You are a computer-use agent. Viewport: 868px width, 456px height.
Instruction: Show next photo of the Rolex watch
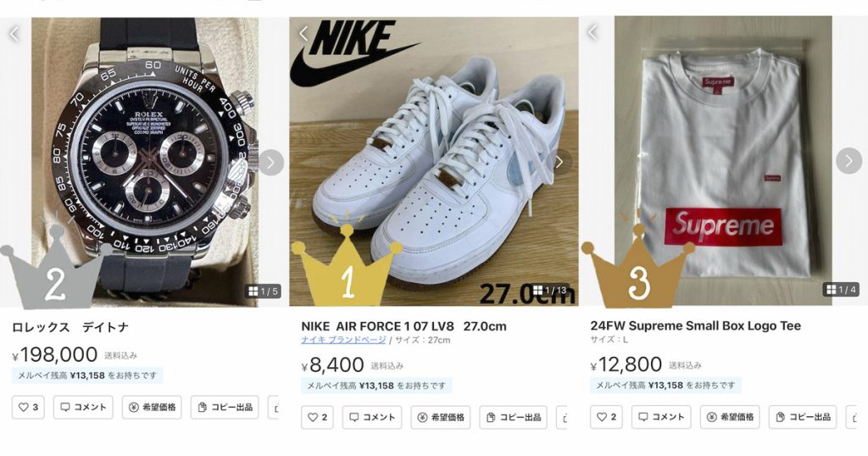tap(270, 162)
